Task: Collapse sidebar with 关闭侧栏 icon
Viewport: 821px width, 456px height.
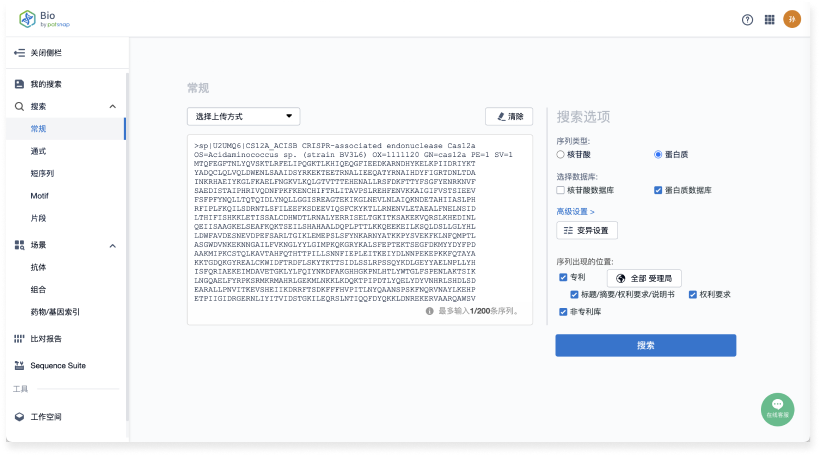Action: [x=20, y=52]
